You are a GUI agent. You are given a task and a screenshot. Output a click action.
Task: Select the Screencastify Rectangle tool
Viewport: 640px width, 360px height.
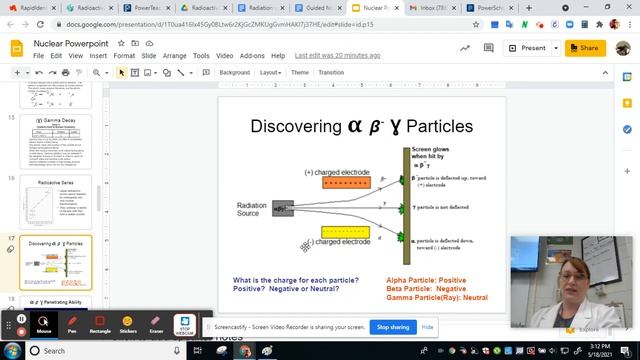(x=100, y=324)
